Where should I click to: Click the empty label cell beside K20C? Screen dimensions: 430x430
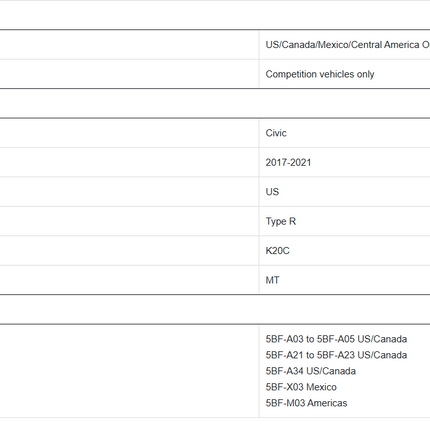pos(129,251)
